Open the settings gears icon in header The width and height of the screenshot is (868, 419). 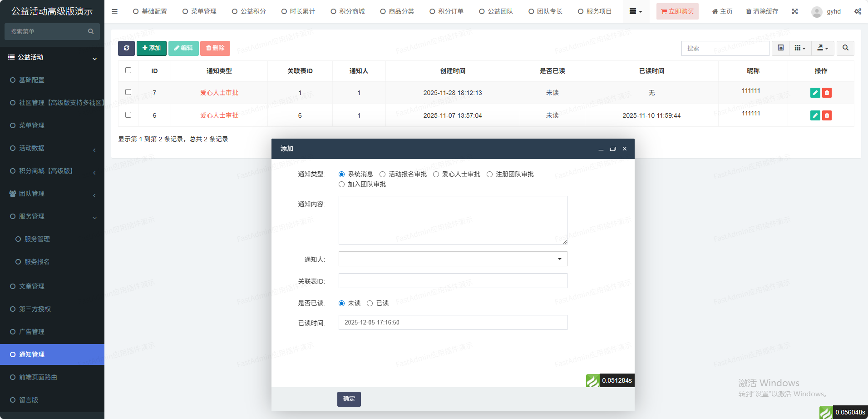pos(857,11)
